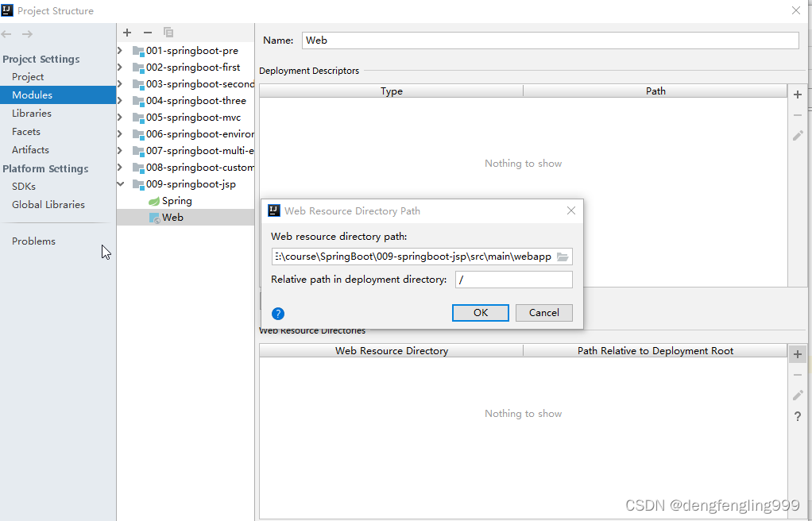Click the back navigation arrow
Viewport: 812px width, 521px height.
click(6, 33)
